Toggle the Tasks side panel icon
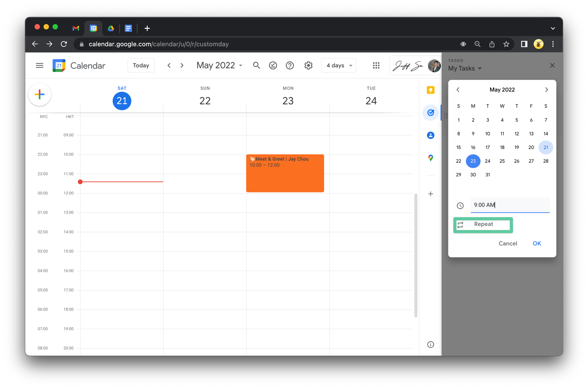 [431, 113]
